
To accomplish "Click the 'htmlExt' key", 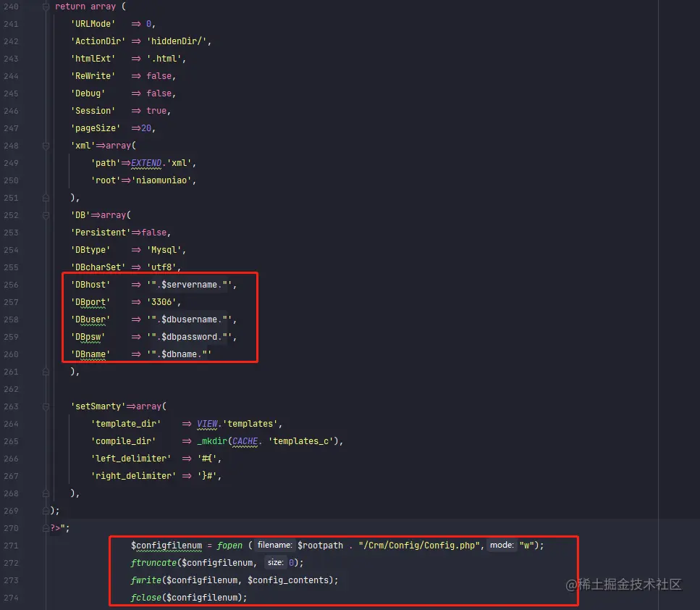I will click(93, 59).
